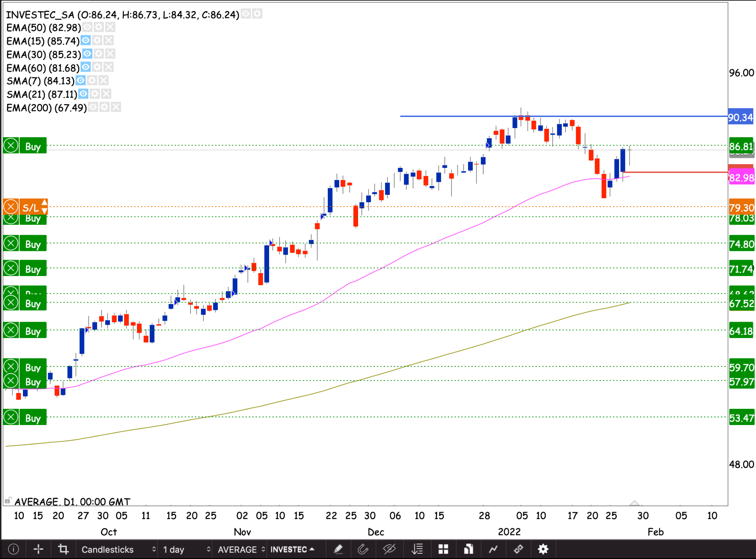The width and height of the screenshot is (756, 559).
Task: Click the info icon in bottom toolbar
Action: click(13, 549)
